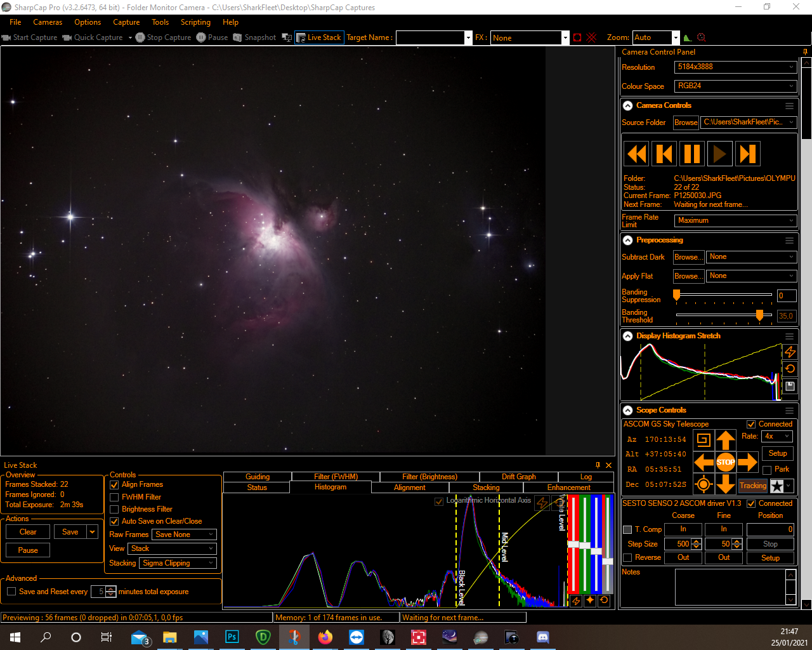Check the Park checkbox
Viewport: 812px width, 650px height.
[x=767, y=470]
